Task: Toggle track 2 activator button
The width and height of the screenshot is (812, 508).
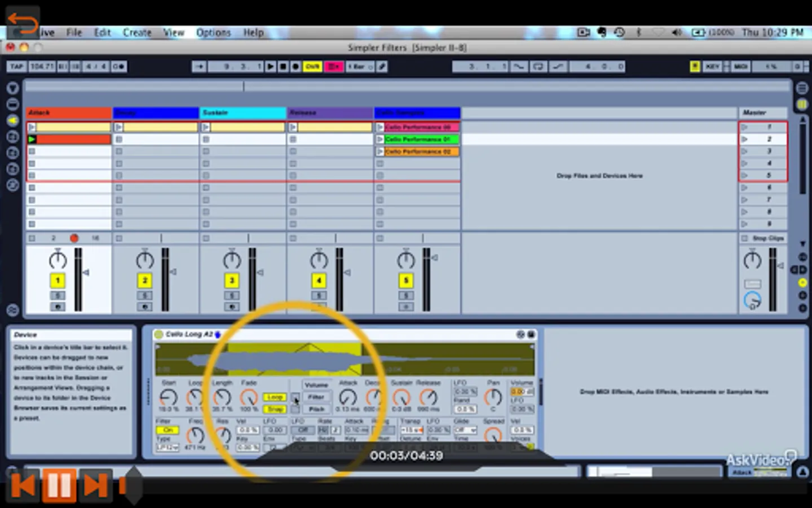Action: coord(144,281)
